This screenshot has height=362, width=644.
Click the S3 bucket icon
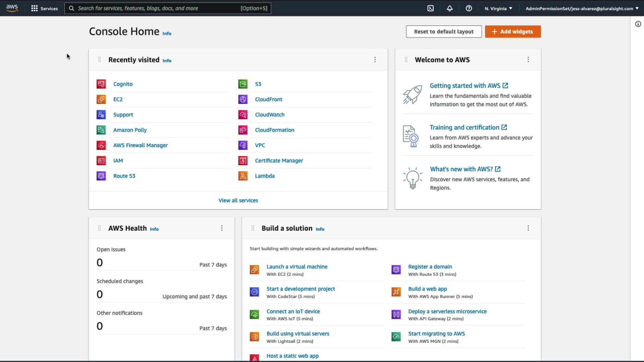click(x=243, y=84)
